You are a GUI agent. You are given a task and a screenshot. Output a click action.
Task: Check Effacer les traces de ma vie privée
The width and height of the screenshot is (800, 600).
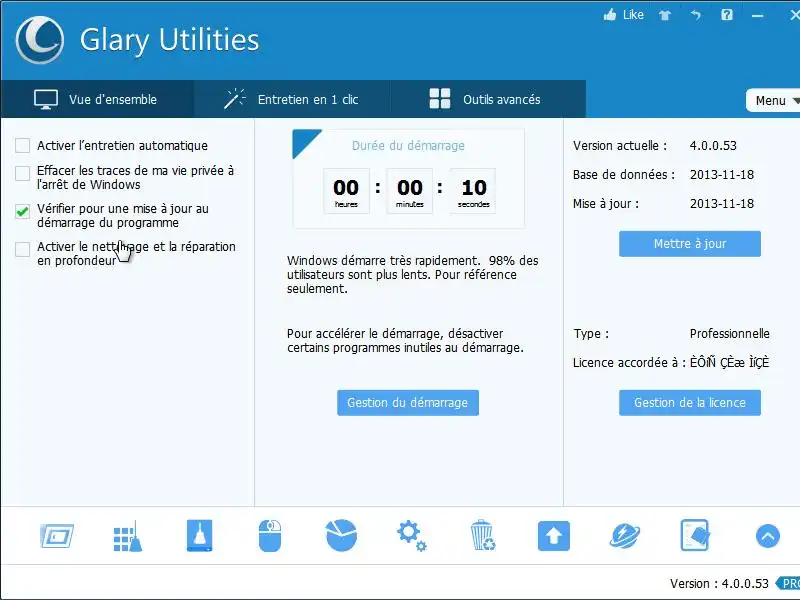[22, 173]
